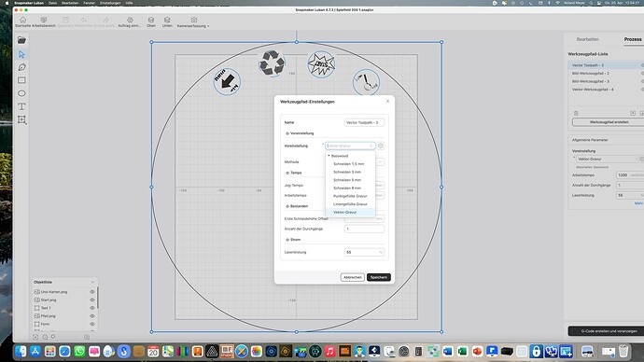Hide the Uno-Karten.png object
This screenshot has height=362, width=644.
(92, 292)
